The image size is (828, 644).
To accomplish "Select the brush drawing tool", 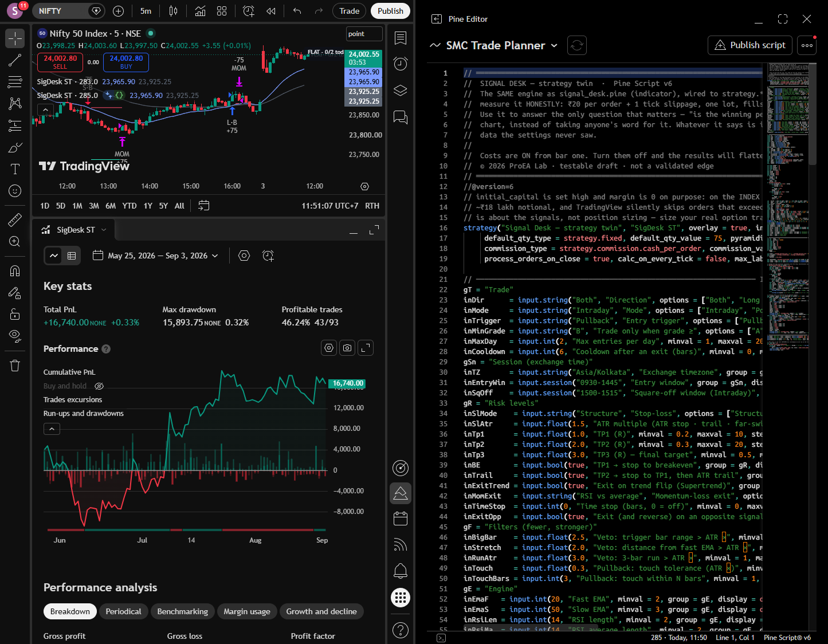I will pyautogui.click(x=15, y=147).
